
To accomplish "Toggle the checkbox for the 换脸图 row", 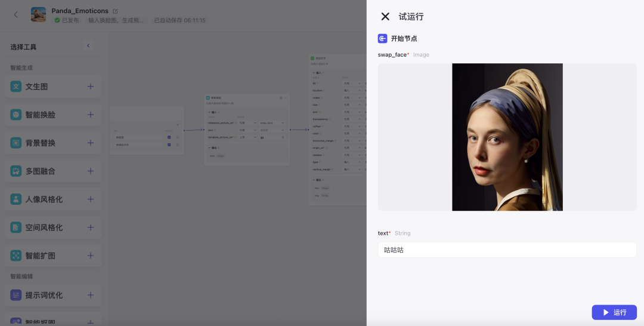I will click(169, 137).
